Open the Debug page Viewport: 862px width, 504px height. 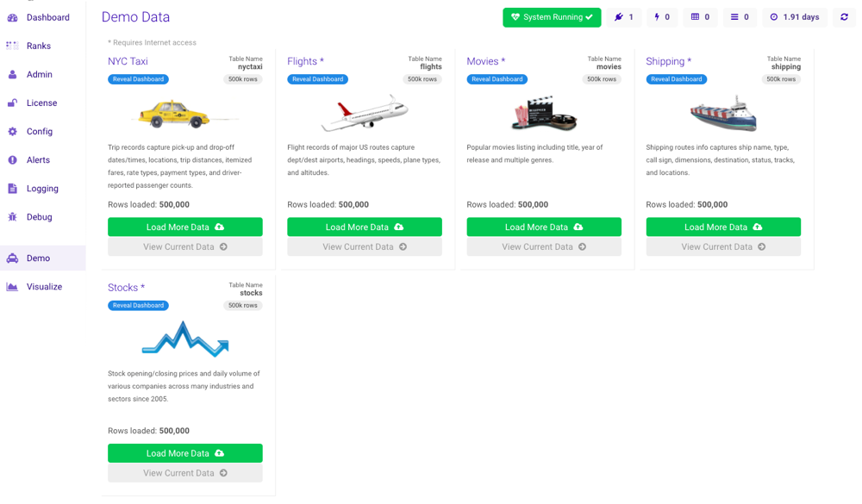[39, 216]
